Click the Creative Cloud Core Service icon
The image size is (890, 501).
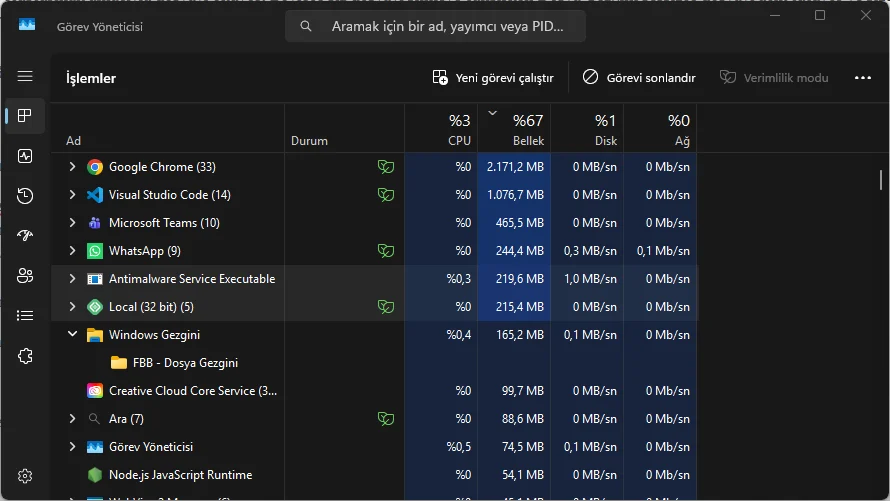[95, 391]
